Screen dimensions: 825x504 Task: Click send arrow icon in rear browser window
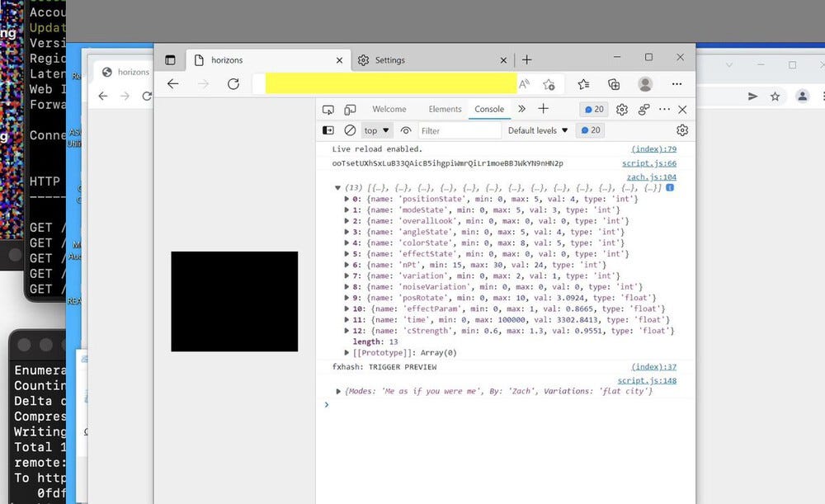pyautogui.click(x=753, y=97)
